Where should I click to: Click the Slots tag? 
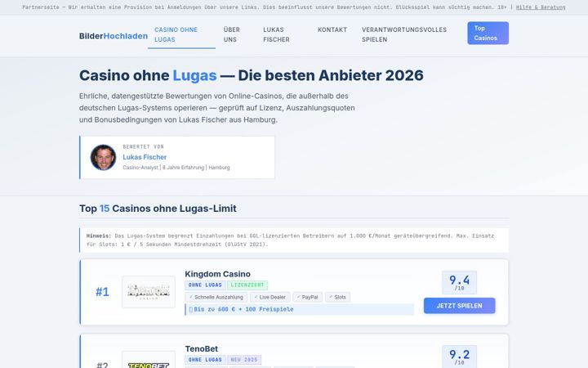pos(337,297)
